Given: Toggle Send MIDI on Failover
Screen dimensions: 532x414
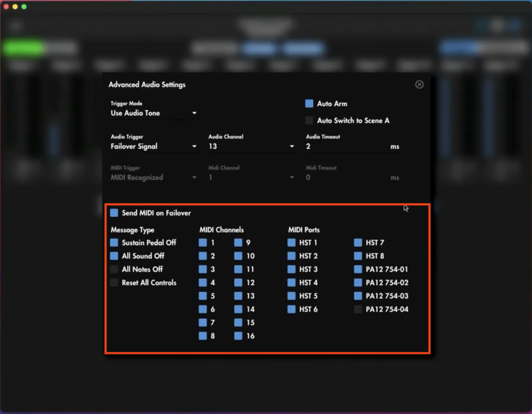Looking at the screenshot, I should [114, 213].
